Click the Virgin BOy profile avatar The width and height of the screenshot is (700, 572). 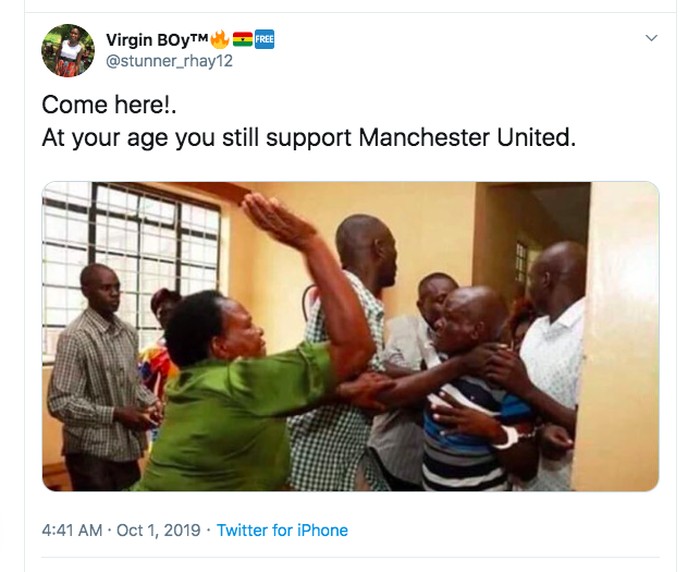click(x=68, y=51)
